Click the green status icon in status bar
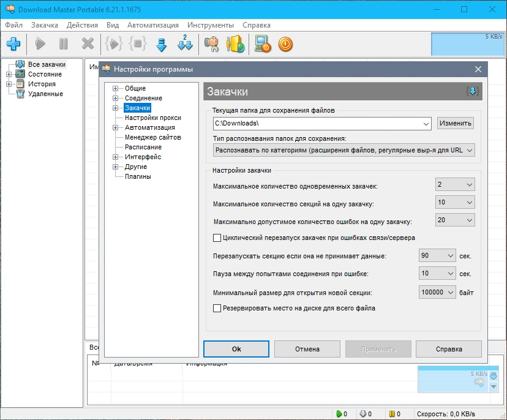 [x=339, y=414]
